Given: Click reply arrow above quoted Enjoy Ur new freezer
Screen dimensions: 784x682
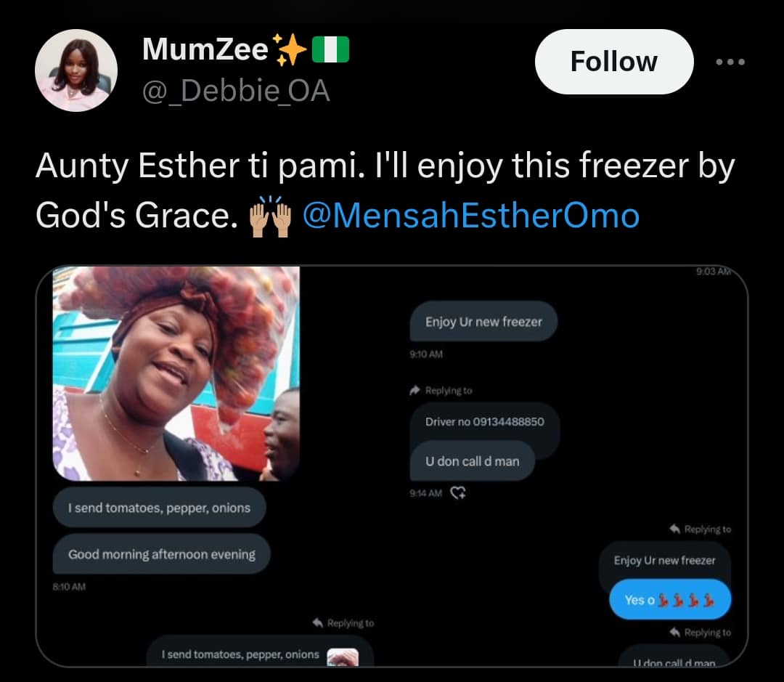Looking at the screenshot, I should coord(674,529).
